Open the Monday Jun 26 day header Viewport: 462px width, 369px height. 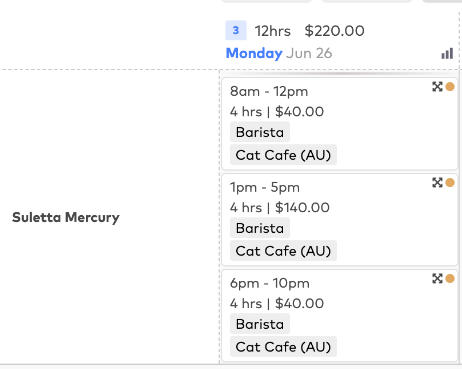[279, 53]
